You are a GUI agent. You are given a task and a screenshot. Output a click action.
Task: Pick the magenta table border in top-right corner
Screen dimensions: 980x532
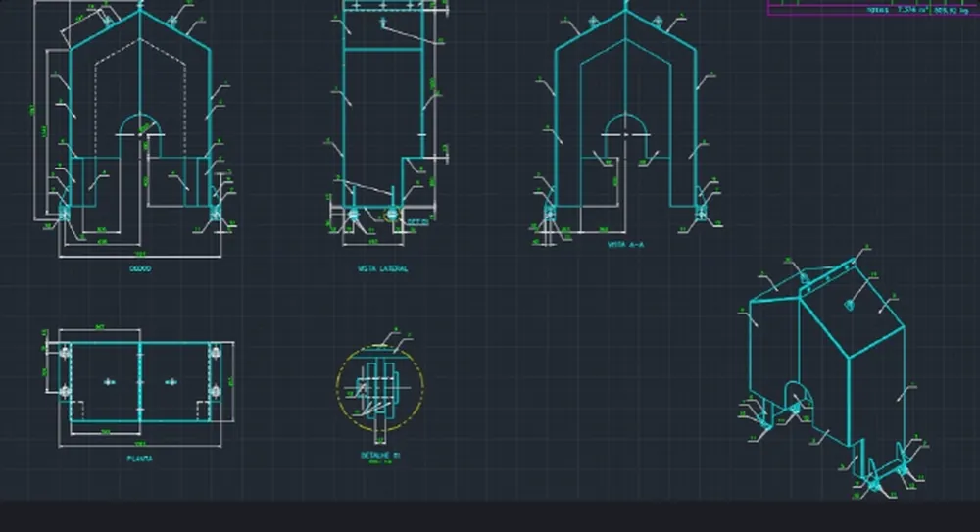click(x=874, y=8)
